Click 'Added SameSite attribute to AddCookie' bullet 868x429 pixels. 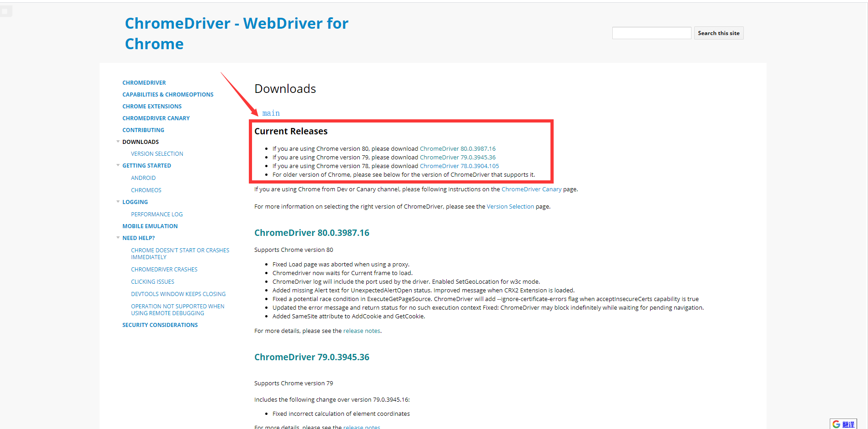pyautogui.click(x=348, y=316)
